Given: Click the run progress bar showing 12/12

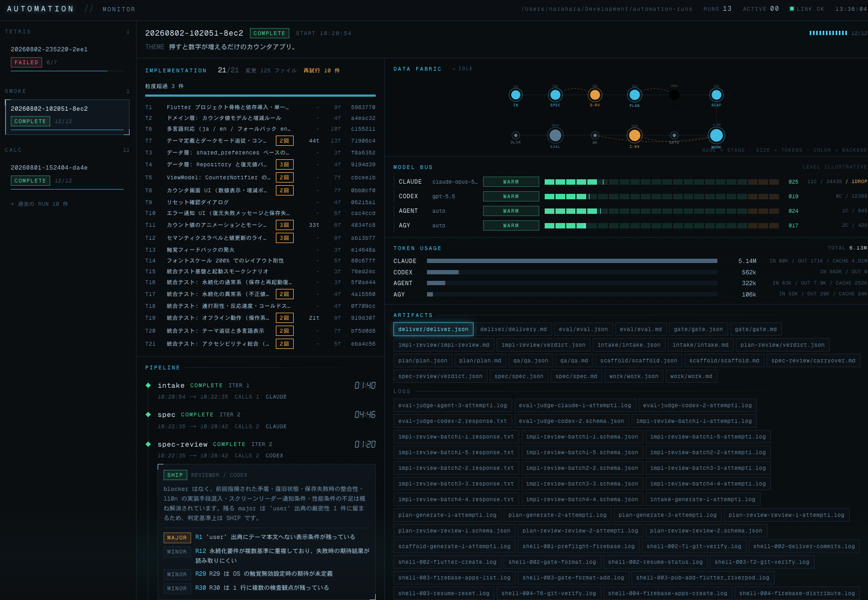Looking at the screenshot, I should pos(828,33).
